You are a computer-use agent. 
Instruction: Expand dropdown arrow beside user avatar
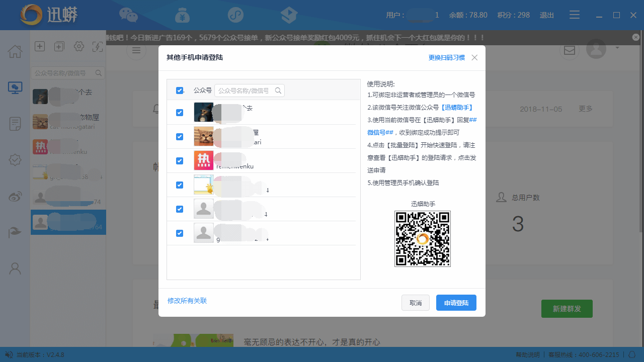tap(617, 48)
